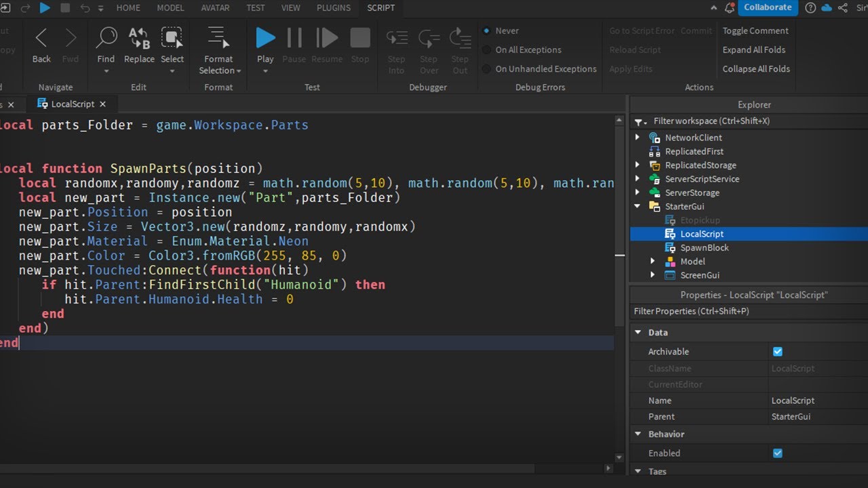Click the Etopickup script icon
Image resolution: width=868 pixels, height=488 pixels.
[x=670, y=220]
